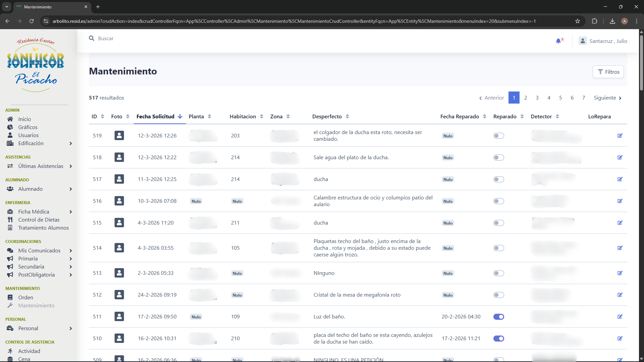Click the search magnifier icon
The height and width of the screenshot is (362, 644).
tap(92, 39)
